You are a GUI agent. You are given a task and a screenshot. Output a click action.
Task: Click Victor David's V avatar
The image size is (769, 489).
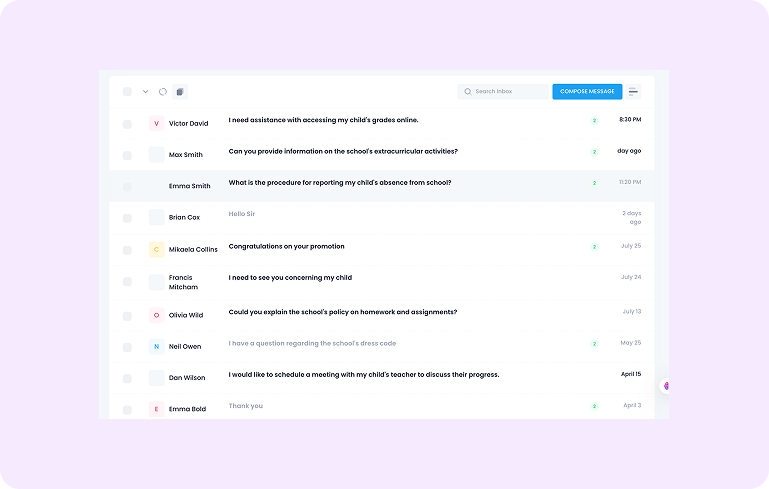coord(156,124)
